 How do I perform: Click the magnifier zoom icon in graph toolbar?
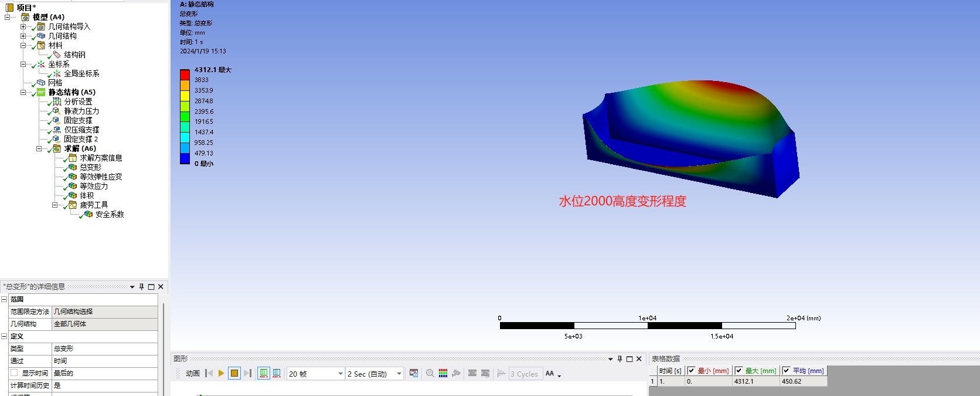pos(430,373)
